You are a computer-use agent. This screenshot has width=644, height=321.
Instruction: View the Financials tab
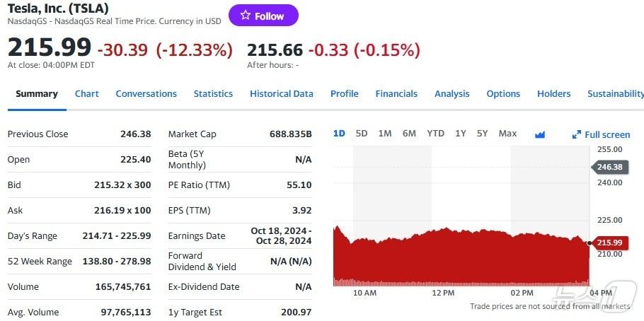(x=396, y=93)
